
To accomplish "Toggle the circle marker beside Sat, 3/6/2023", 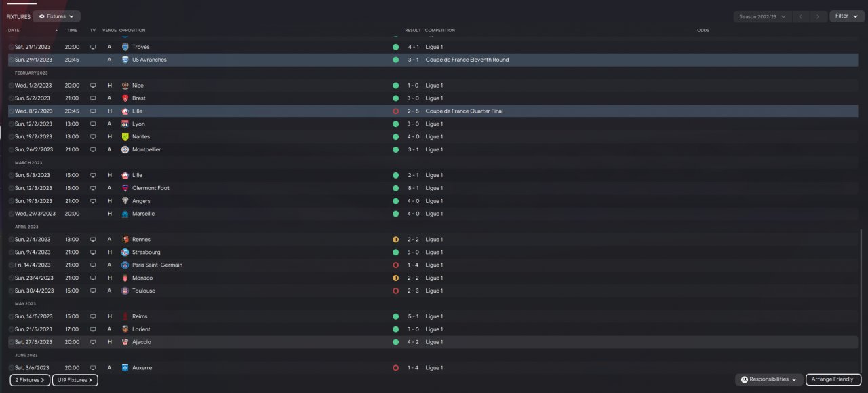I will pos(12,368).
